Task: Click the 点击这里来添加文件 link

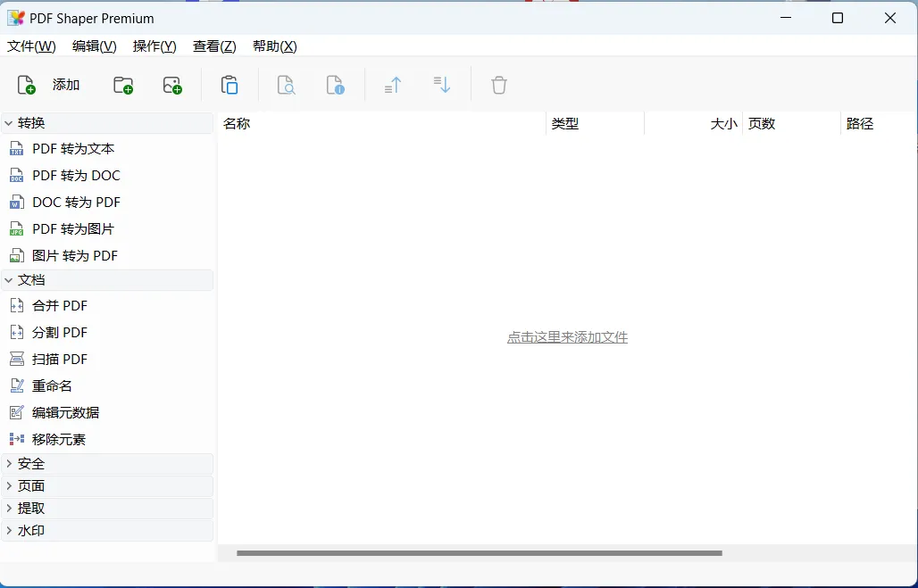Action: pyautogui.click(x=567, y=337)
